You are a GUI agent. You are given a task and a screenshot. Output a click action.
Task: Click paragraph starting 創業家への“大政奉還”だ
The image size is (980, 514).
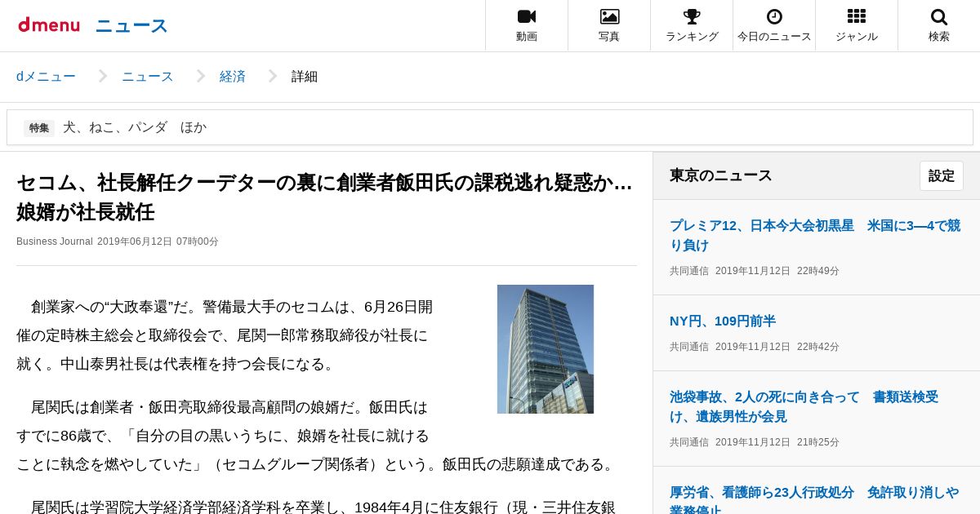tap(225, 335)
